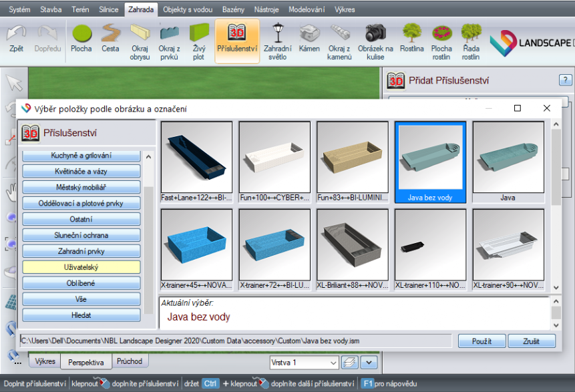This screenshot has width=575, height=392.
Task: Expand the arrow button beside layers icon
Action: coord(369,363)
